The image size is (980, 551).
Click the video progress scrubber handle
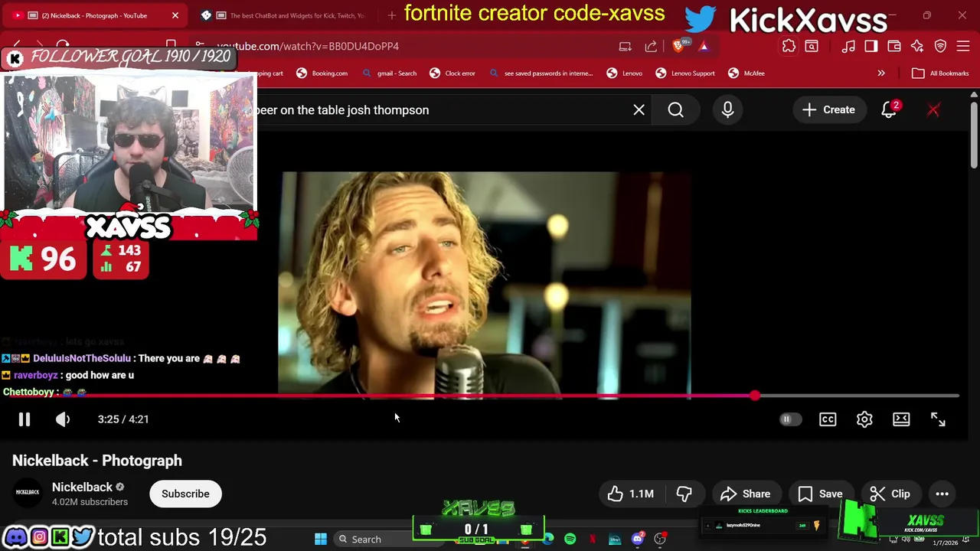pyautogui.click(x=755, y=396)
